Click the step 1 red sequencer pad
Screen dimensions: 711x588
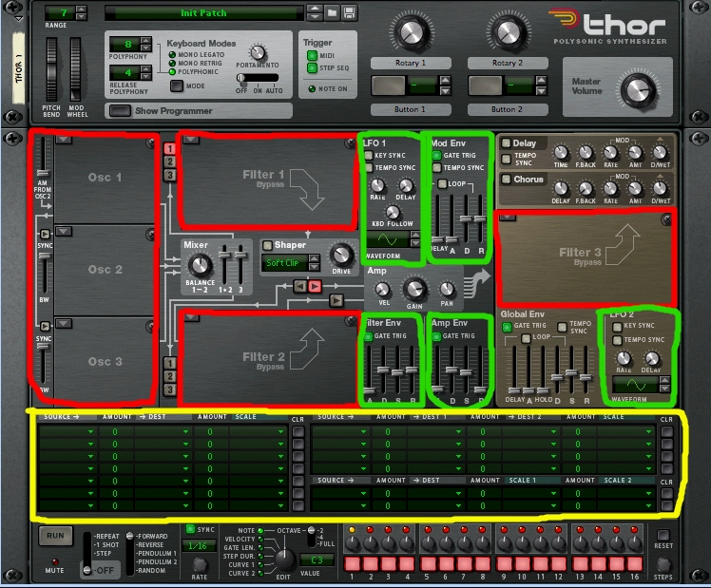[353, 563]
